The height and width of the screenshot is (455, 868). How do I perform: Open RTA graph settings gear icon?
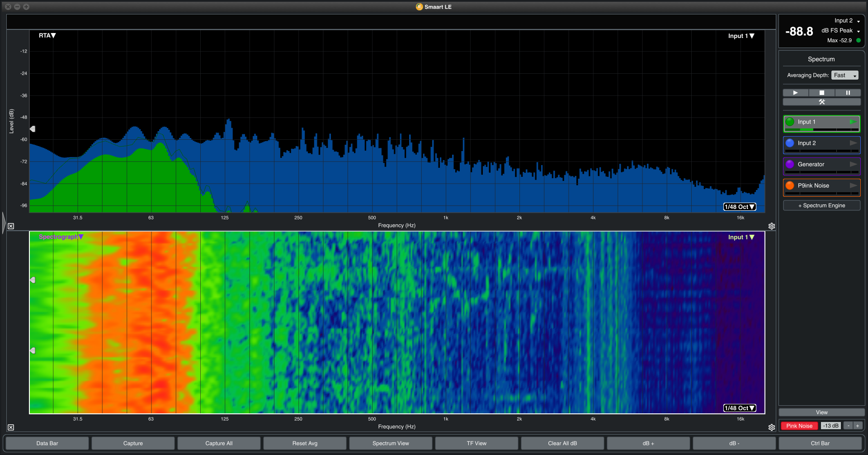point(772,226)
